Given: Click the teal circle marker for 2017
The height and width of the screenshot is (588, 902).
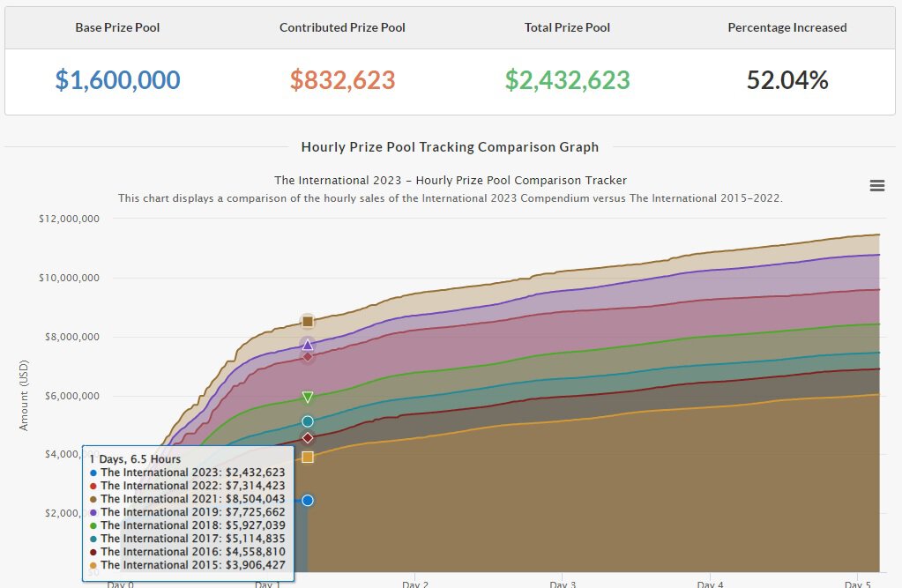Looking at the screenshot, I should click(308, 421).
